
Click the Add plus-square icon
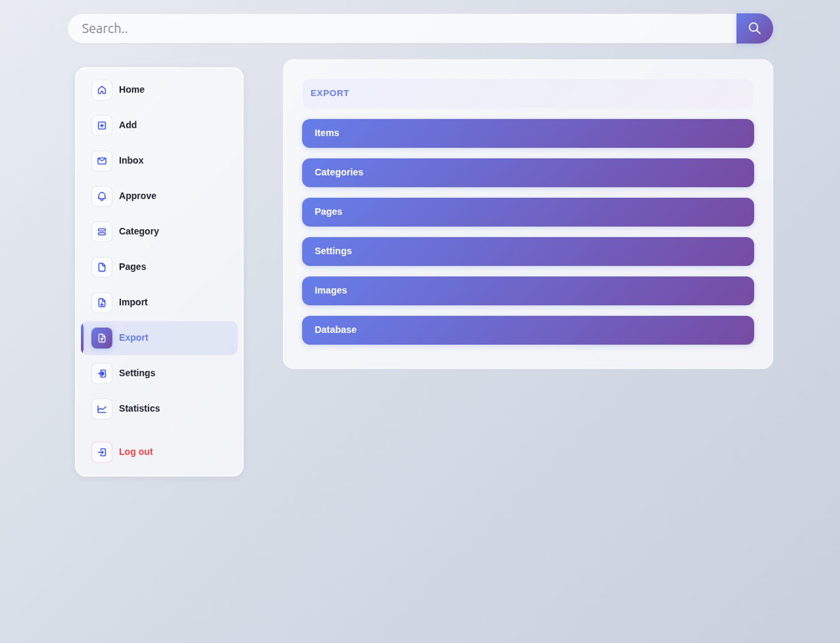[102, 125]
